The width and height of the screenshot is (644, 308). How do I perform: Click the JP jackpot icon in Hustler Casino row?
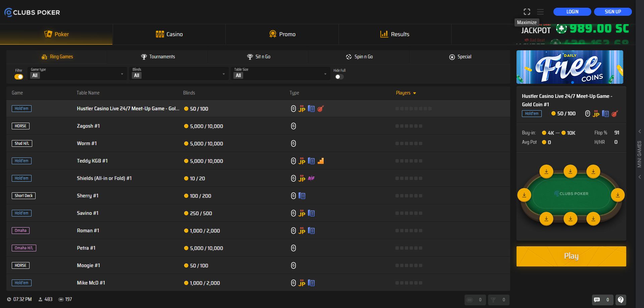[x=302, y=109]
